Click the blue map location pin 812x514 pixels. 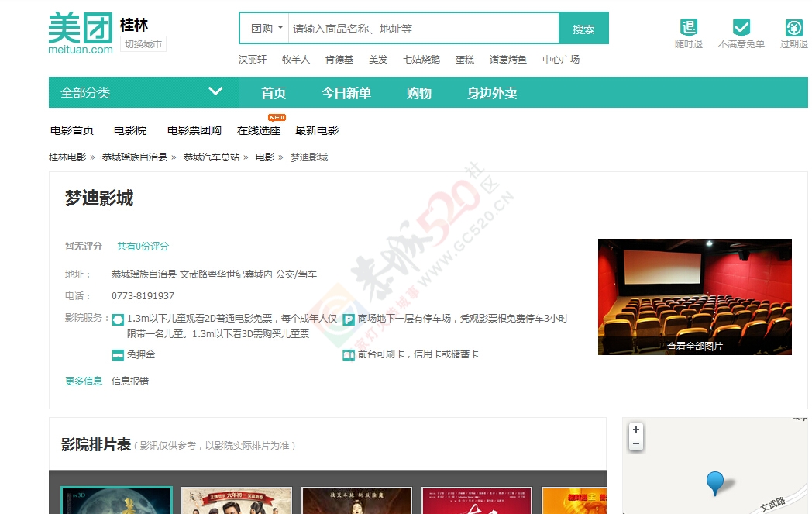coord(715,483)
